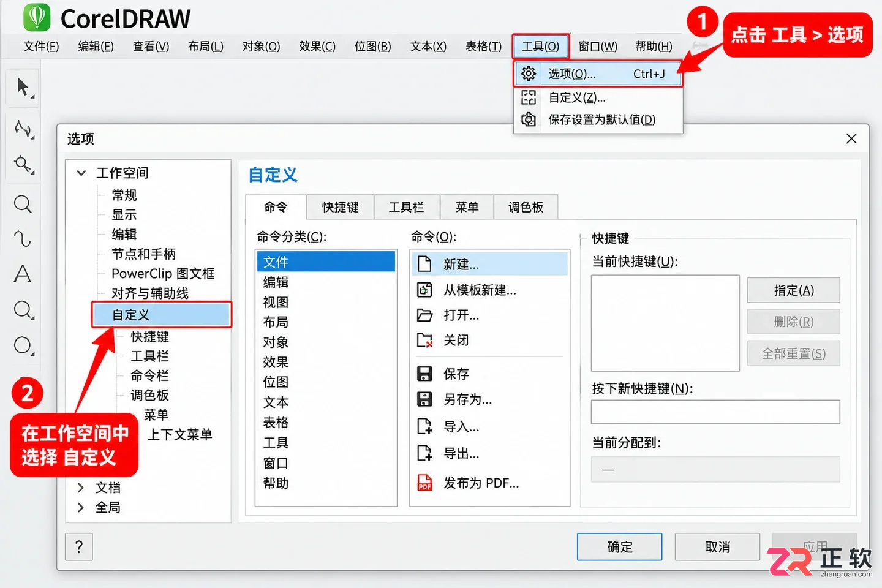This screenshot has width=882, height=588.
Task: Click the floppy disk icon beside 保存
Action: click(424, 374)
